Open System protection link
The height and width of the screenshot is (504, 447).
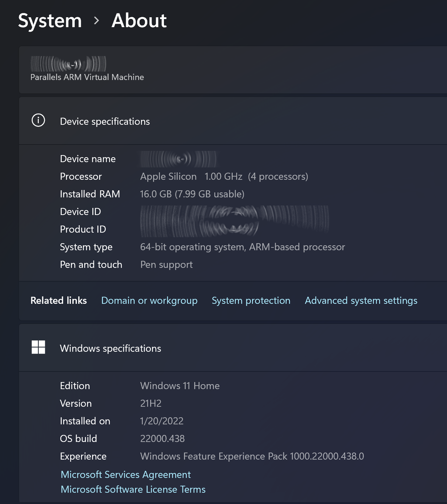pyautogui.click(x=251, y=301)
